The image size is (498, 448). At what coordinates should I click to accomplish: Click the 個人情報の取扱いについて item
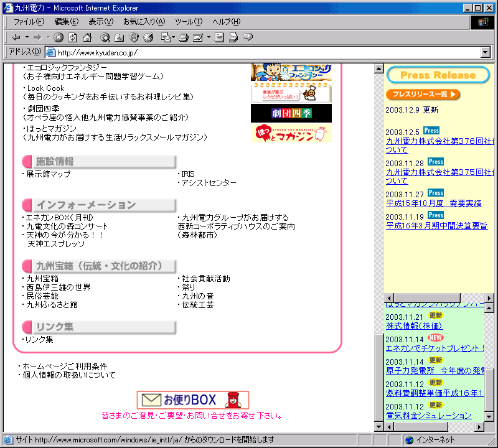[69, 375]
